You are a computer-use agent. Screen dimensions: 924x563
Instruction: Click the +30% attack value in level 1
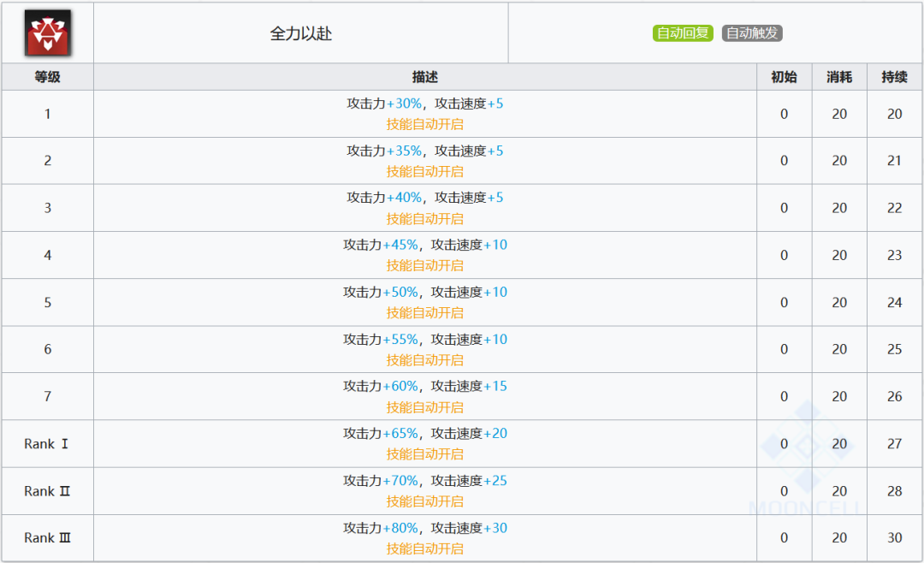tap(404, 104)
